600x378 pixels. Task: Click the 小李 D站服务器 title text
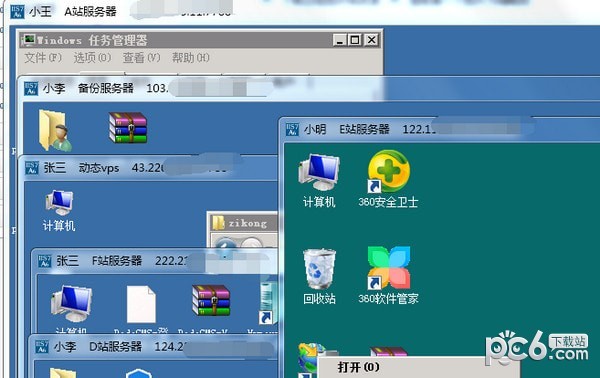point(98,347)
